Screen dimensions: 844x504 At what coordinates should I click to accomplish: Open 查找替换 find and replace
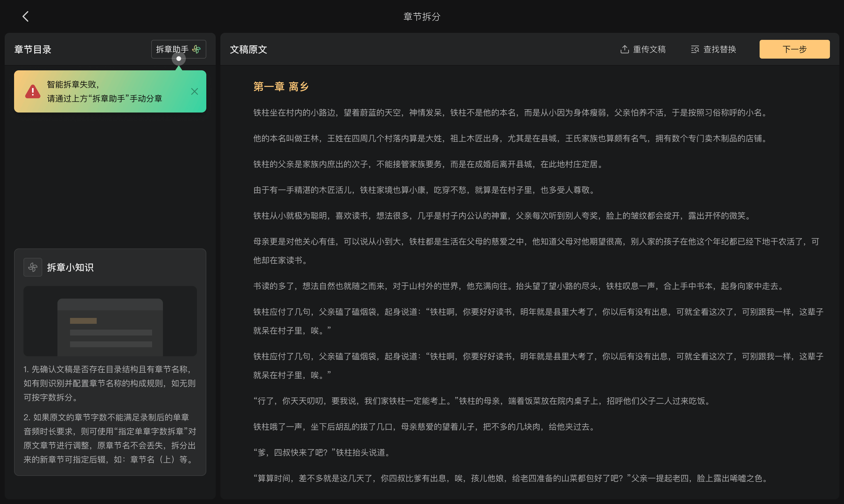(x=713, y=49)
